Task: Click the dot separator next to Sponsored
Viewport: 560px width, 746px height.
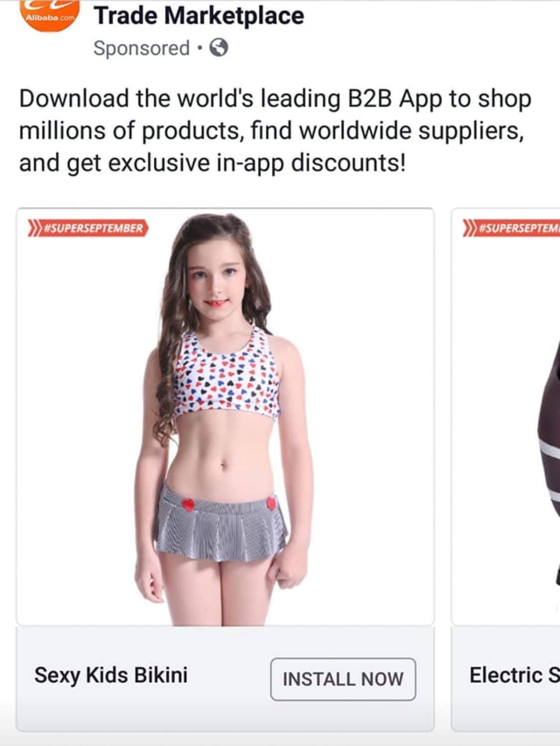Action: (x=200, y=49)
